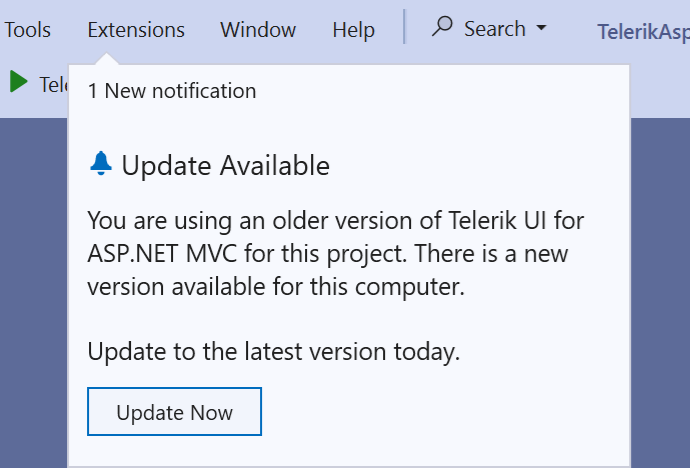The image size is (690, 468).
Task: Open the Help menu
Action: pyautogui.click(x=353, y=30)
